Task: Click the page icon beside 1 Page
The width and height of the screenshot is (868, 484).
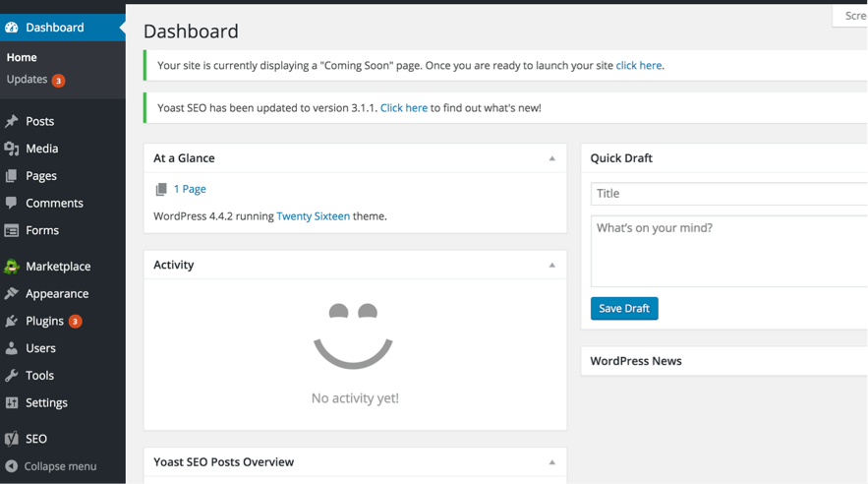Action: (x=161, y=190)
